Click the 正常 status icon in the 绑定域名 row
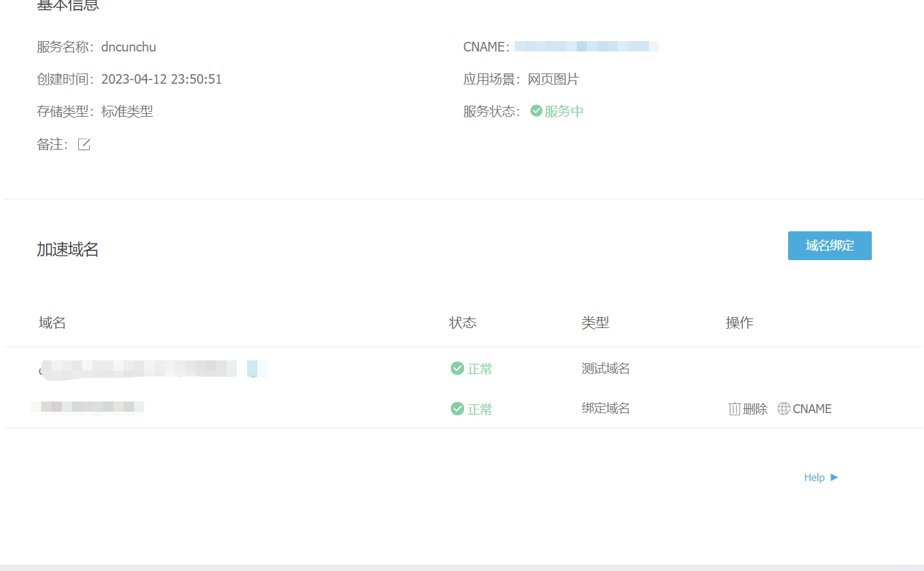Image resolution: width=924 pixels, height=571 pixels. (457, 409)
